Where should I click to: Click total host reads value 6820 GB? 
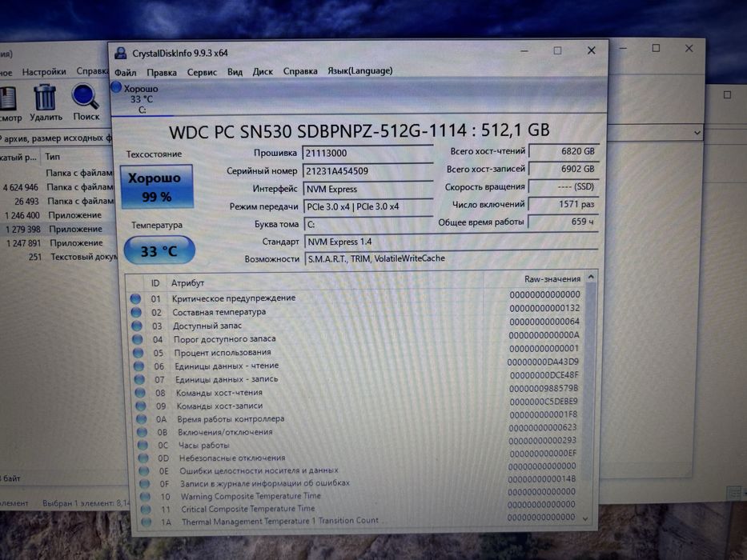pos(564,151)
